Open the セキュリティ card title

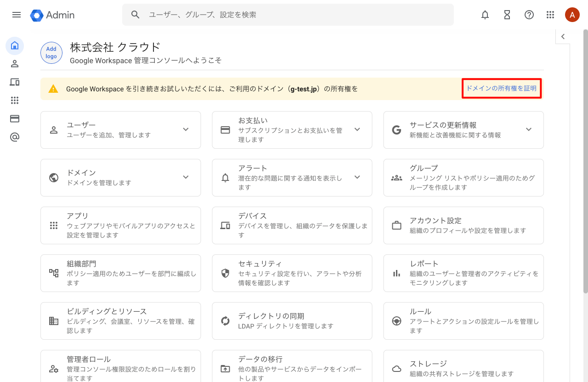pyautogui.click(x=260, y=264)
